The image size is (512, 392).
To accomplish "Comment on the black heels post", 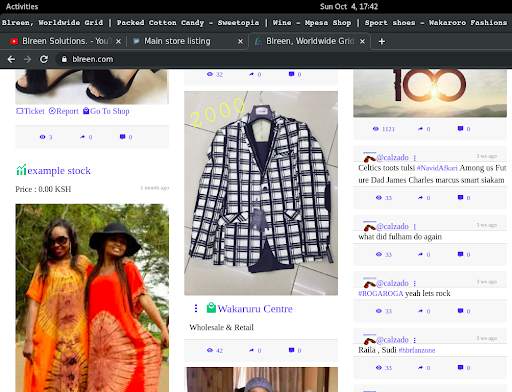I will click(122, 137).
